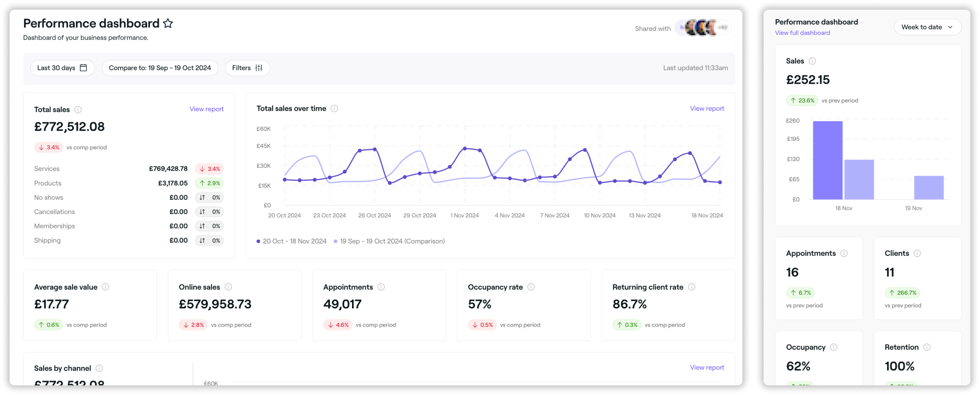
Task: Click the 49,017 appointments value
Action: [342, 304]
